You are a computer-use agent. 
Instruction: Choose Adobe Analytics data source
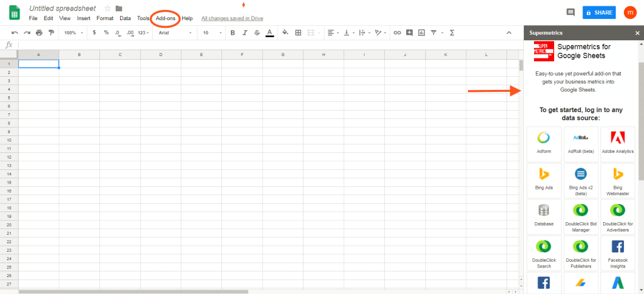click(618, 144)
